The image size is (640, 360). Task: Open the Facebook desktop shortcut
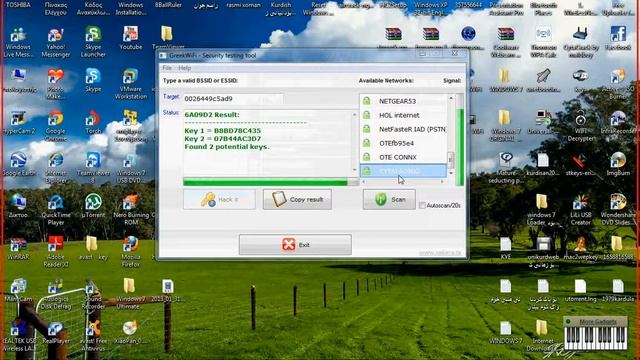coord(618,38)
